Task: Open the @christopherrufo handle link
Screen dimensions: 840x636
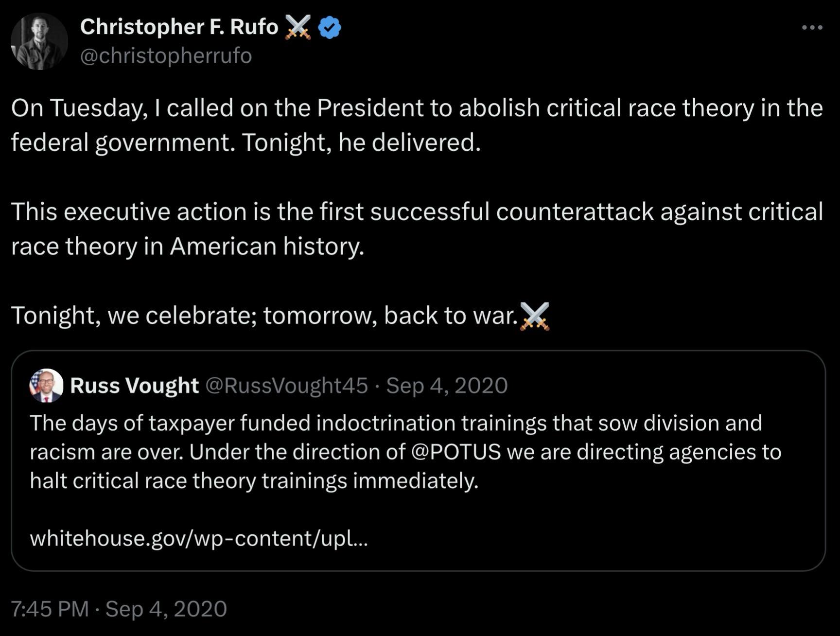Action: tap(166, 56)
